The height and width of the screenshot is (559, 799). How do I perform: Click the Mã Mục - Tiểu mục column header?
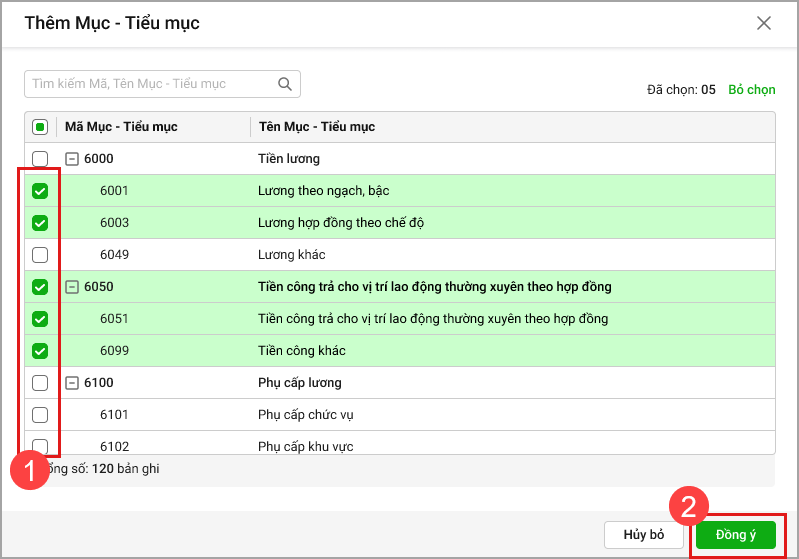click(121, 127)
